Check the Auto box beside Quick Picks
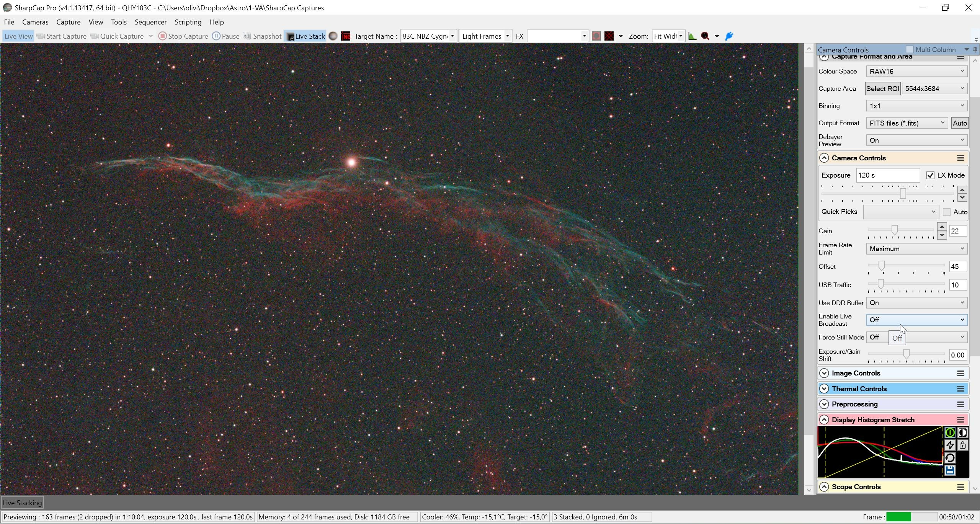The height and width of the screenshot is (524, 980). click(947, 212)
